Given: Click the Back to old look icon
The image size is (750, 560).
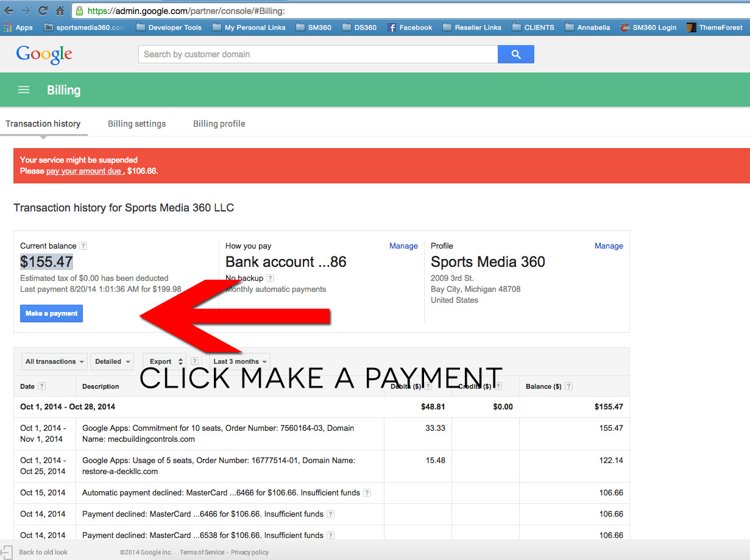Looking at the screenshot, I should [x=7, y=552].
